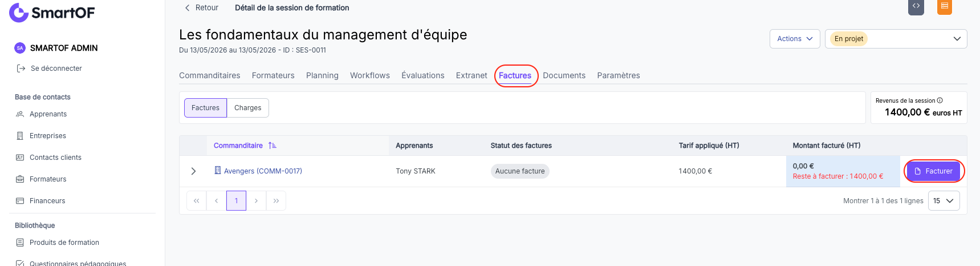Viewport: 980px width, 266px height.
Task: Select the Factures tab
Action: (x=515, y=75)
